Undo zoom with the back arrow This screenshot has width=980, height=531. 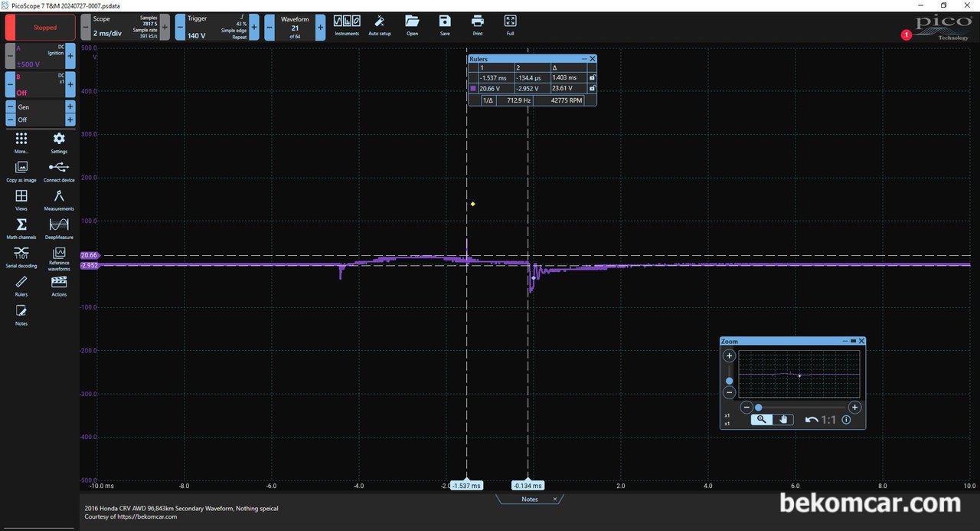tap(812, 420)
